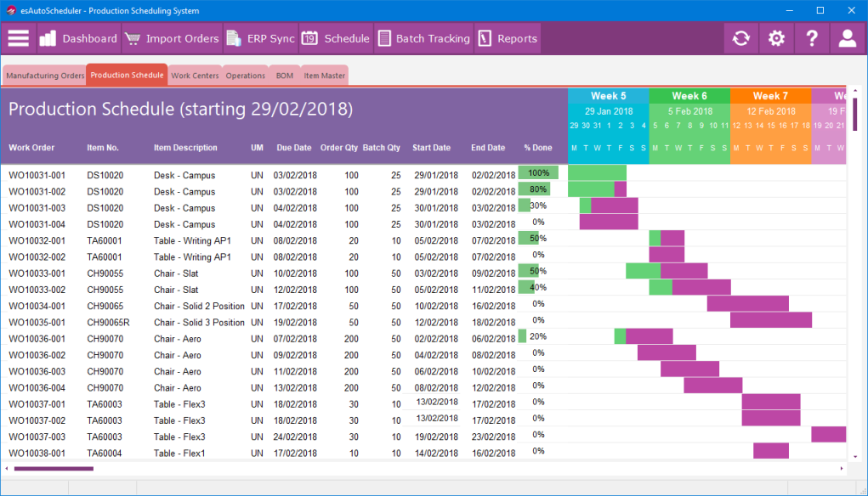The width and height of the screenshot is (868, 496).
Task: Open the user profile icon
Action: click(x=846, y=38)
